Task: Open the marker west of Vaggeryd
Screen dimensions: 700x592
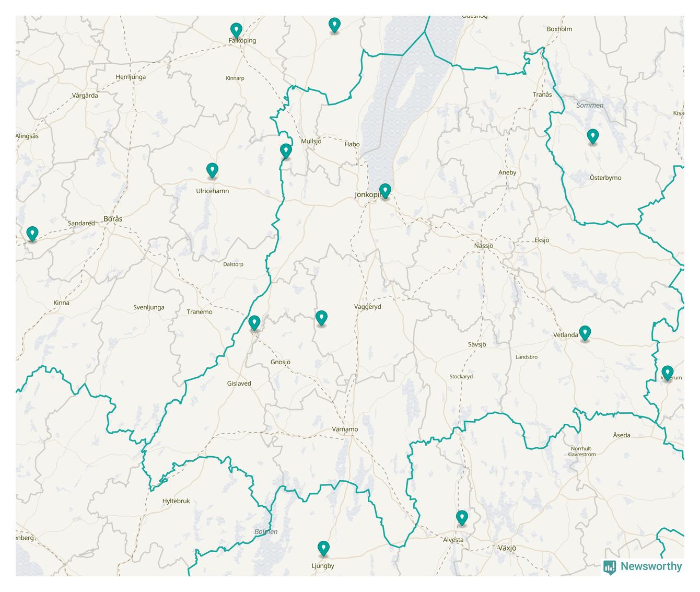Action: [321, 317]
